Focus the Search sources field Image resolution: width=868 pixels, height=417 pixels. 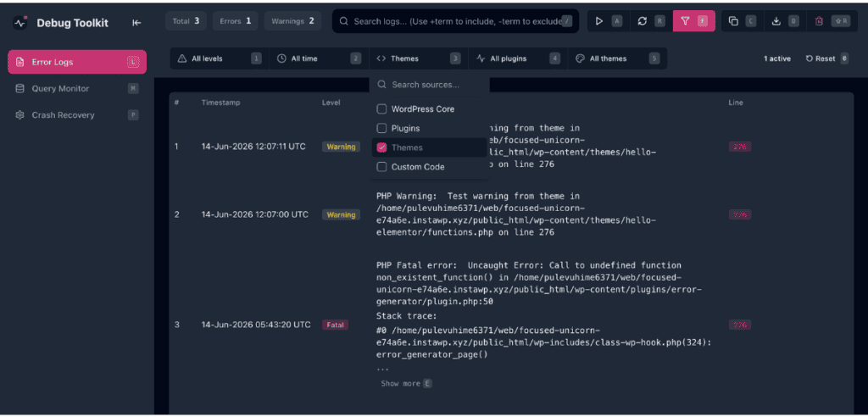point(429,85)
